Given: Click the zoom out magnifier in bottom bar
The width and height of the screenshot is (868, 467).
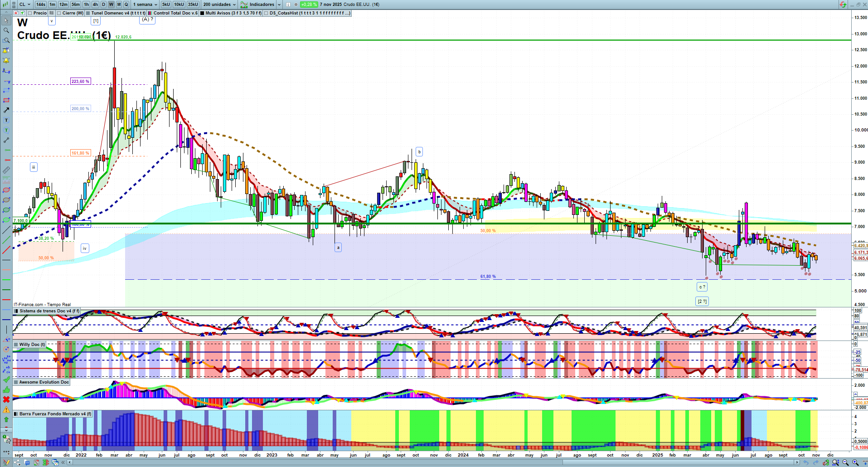Looking at the screenshot, I should [x=845, y=462].
